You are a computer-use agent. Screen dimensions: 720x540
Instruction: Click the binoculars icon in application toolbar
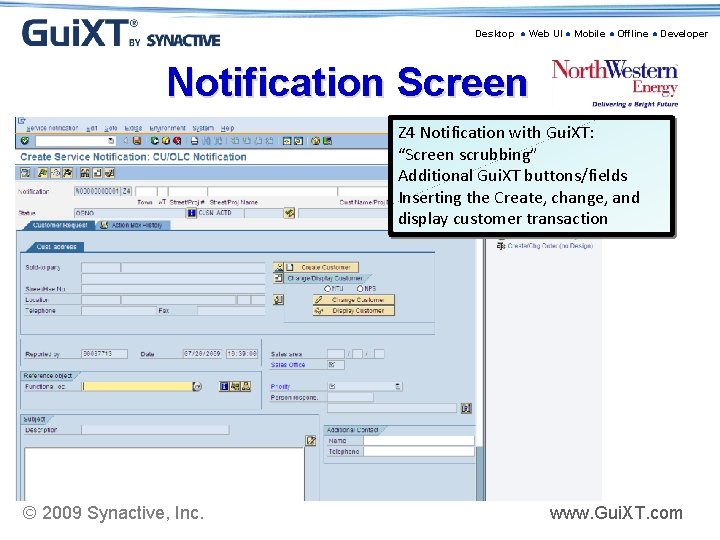85,173
